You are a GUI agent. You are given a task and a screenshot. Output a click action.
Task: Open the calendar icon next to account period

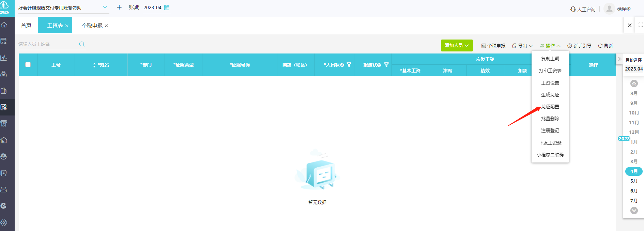(x=167, y=7)
